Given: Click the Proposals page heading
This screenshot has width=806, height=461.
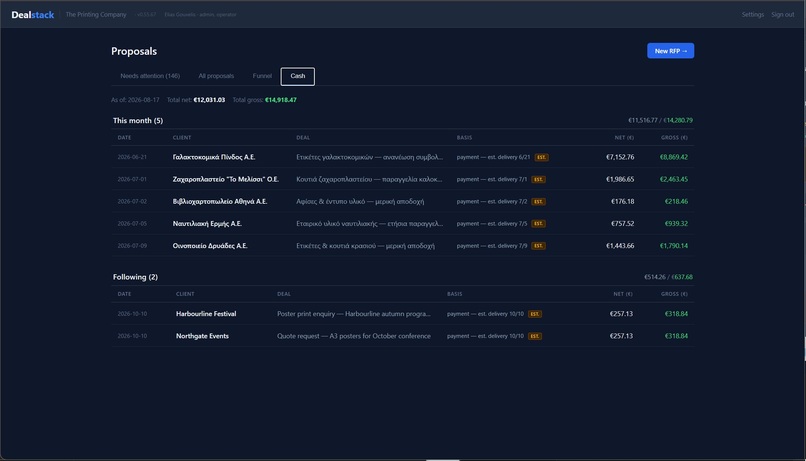Looking at the screenshot, I should coord(134,51).
